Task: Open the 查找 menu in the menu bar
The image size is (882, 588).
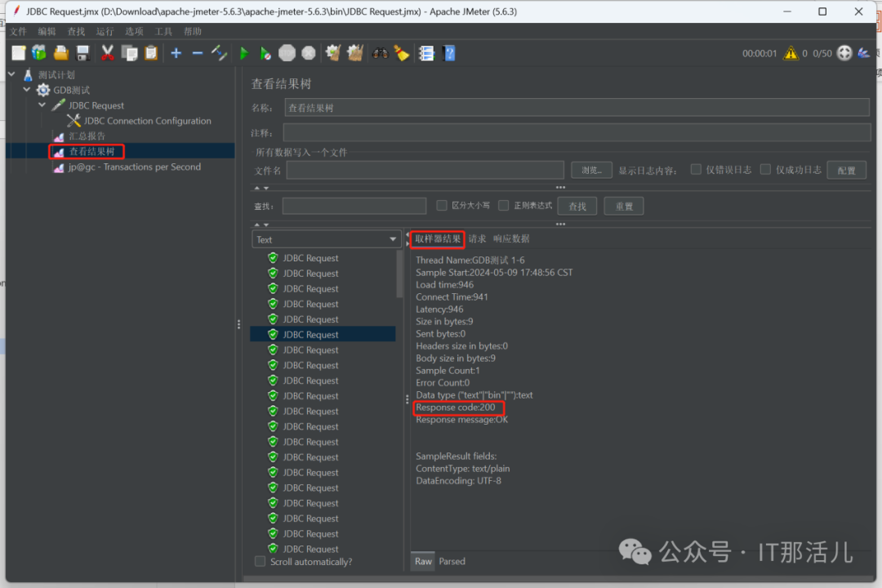Action: 76,32
